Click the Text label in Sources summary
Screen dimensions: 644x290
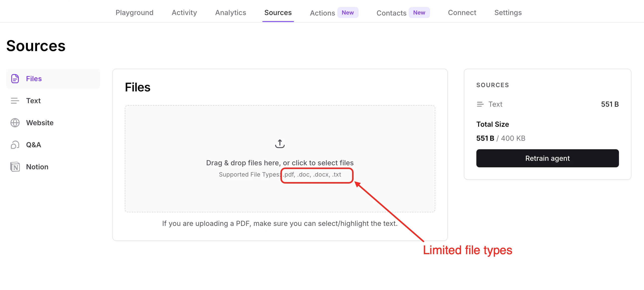point(495,104)
